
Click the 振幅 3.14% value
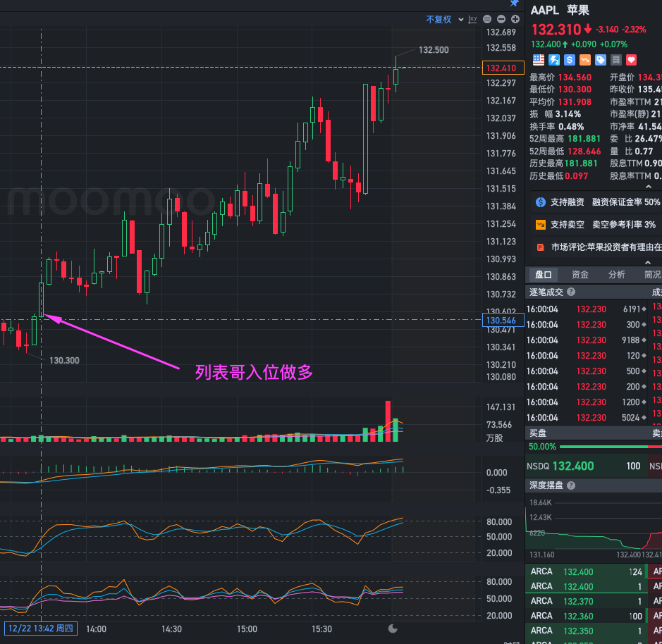[x=568, y=114]
